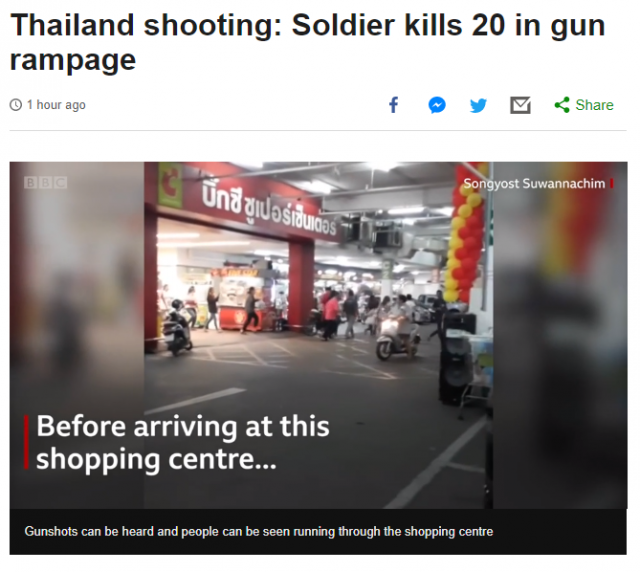Click "Before arriving at this shopping centre" overlay

[182, 443]
